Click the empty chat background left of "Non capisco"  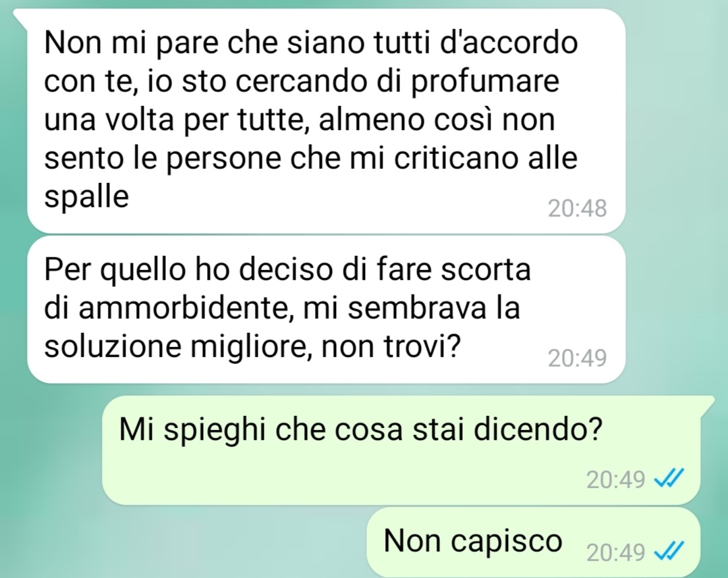[x=186, y=543]
